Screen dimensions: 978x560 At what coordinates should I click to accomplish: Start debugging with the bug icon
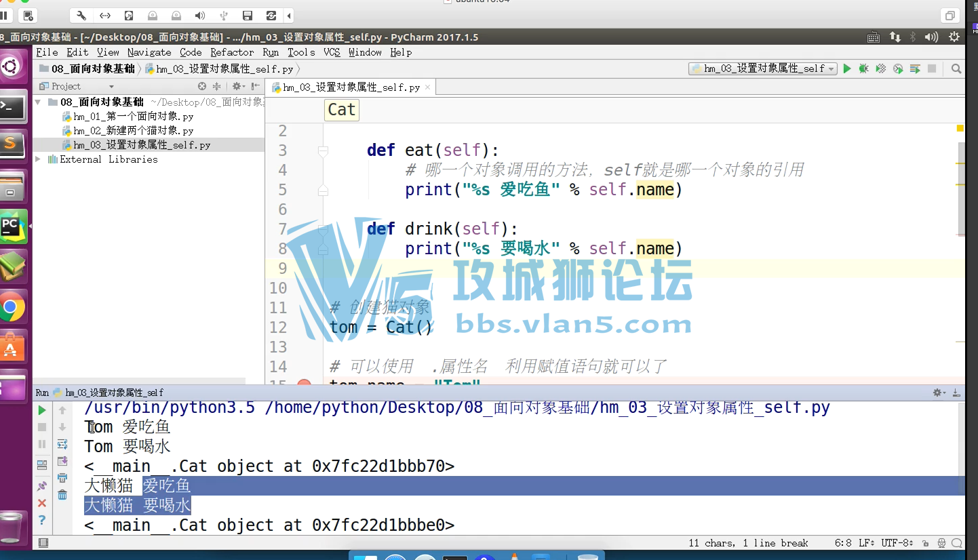(x=864, y=68)
